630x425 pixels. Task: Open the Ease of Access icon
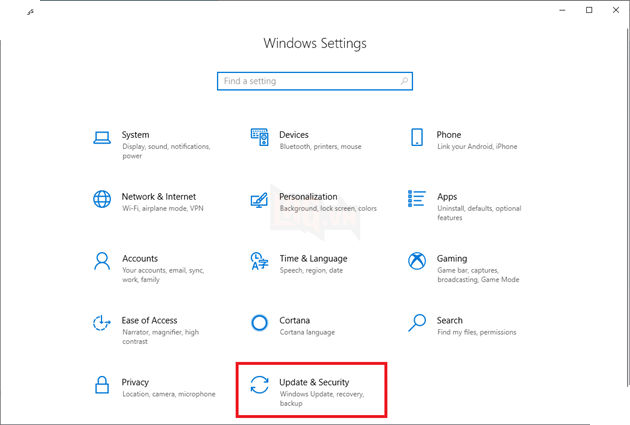[102, 323]
